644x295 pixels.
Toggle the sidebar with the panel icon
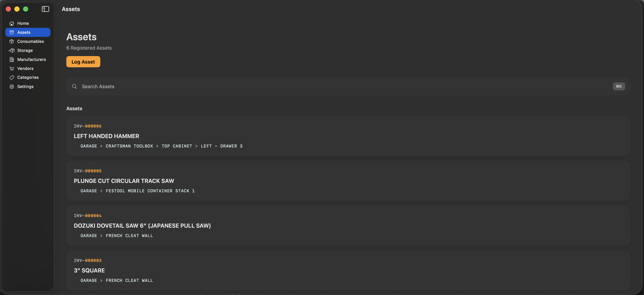pyautogui.click(x=45, y=9)
